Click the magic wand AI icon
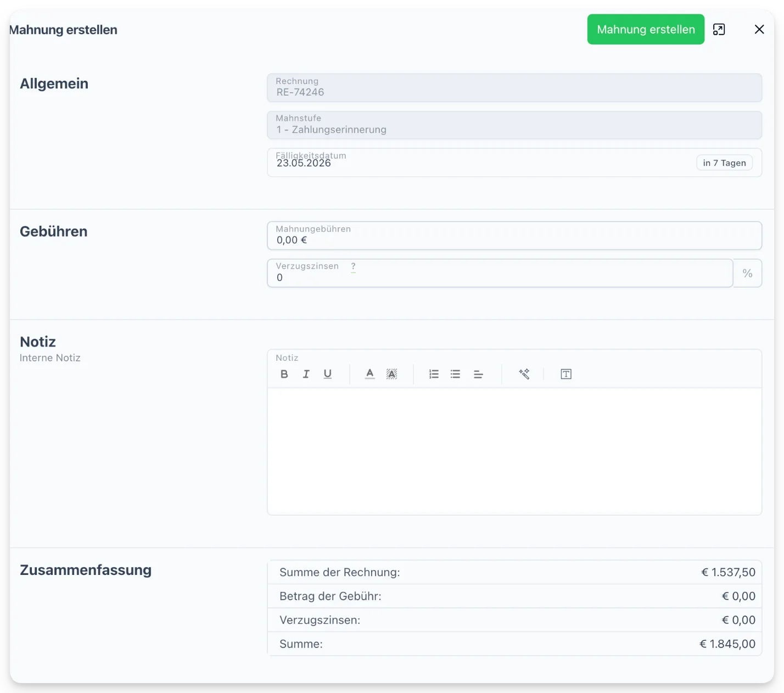Screen dimensions: 784x693 (524, 374)
